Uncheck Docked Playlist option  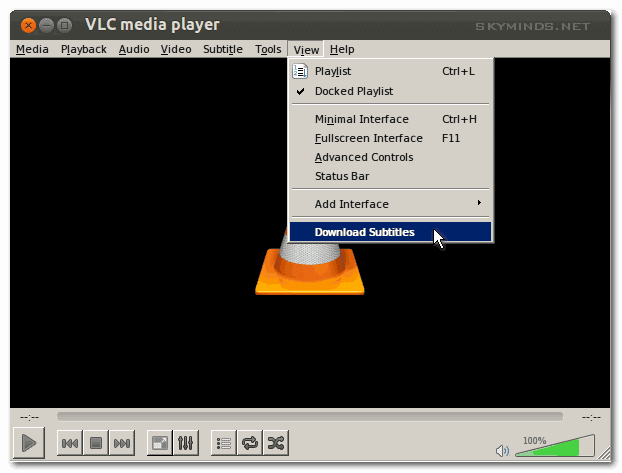(x=390, y=91)
